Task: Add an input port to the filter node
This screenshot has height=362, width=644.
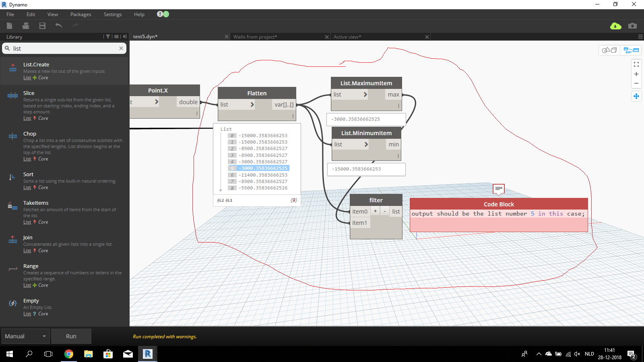Action: tap(375, 211)
